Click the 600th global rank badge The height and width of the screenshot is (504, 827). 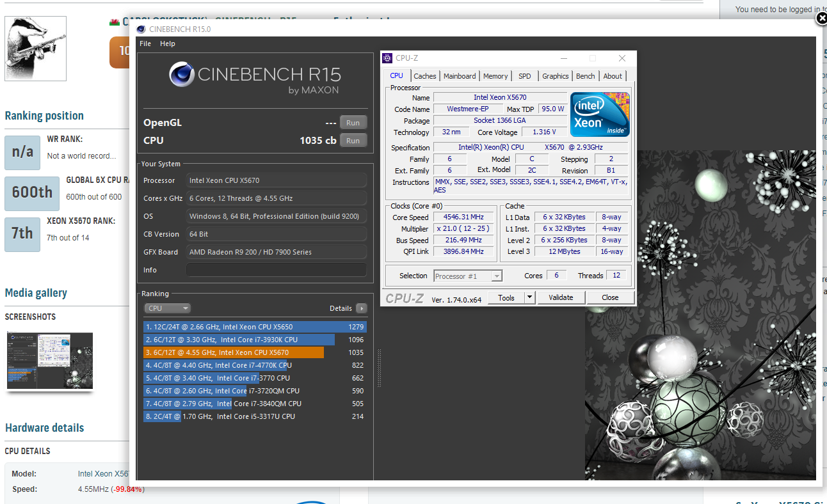[32, 193]
